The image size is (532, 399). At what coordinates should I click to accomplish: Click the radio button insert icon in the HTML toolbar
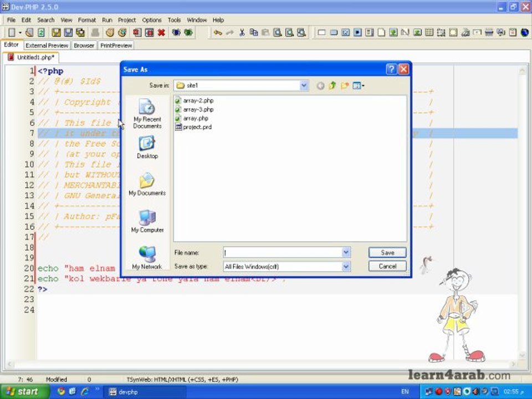357,33
